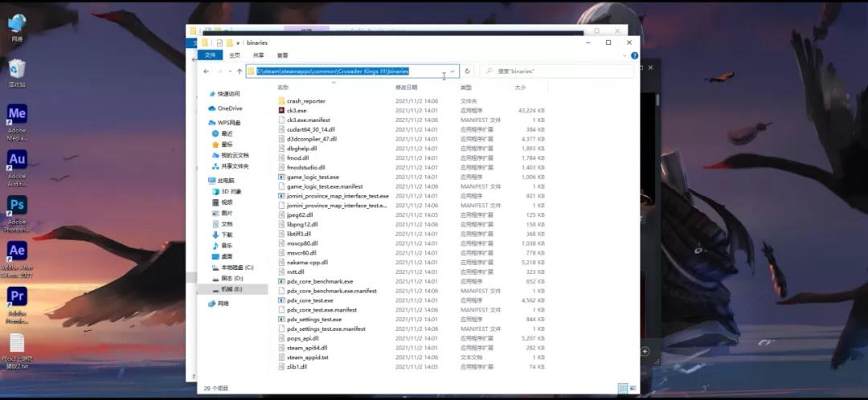Open the 文件 File menu tab
The image size is (868, 400).
point(211,55)
